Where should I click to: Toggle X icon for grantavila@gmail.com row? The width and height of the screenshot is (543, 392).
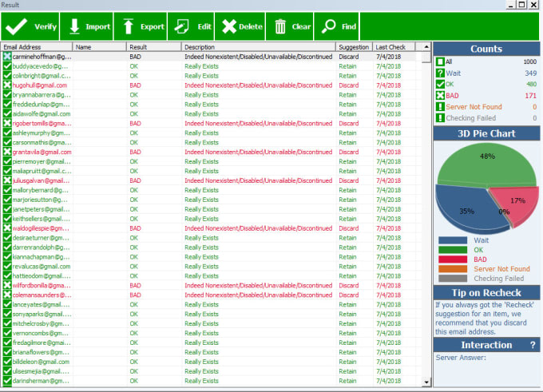pos(7,152)
